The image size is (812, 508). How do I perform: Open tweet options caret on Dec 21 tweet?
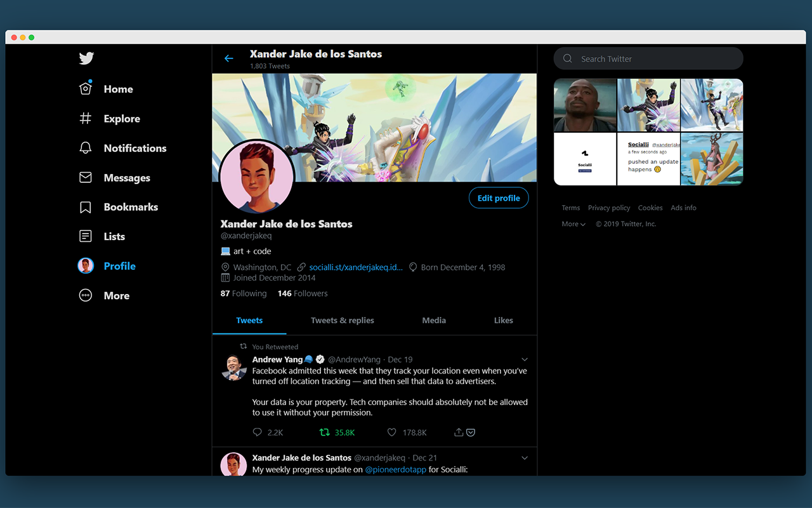tap(525, 458)
